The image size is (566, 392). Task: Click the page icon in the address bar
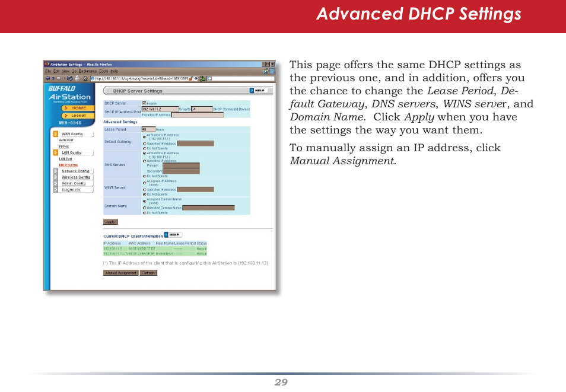[93, 78]
